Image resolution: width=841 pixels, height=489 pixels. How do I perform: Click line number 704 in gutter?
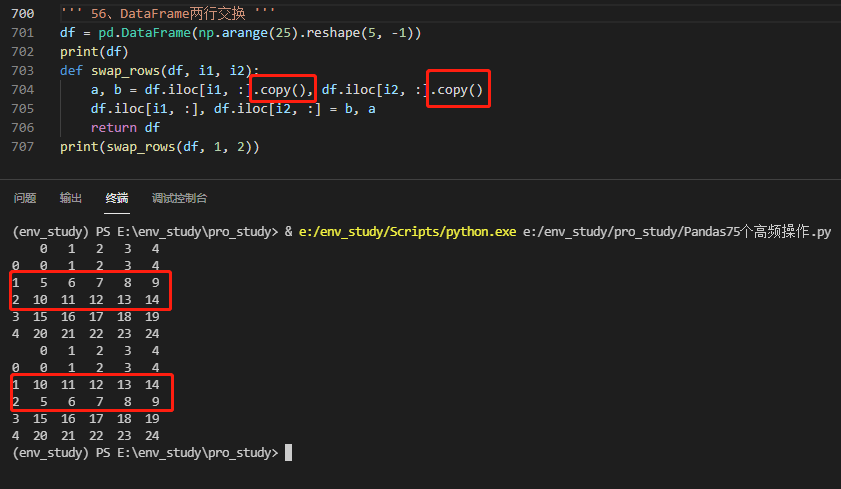23,90
